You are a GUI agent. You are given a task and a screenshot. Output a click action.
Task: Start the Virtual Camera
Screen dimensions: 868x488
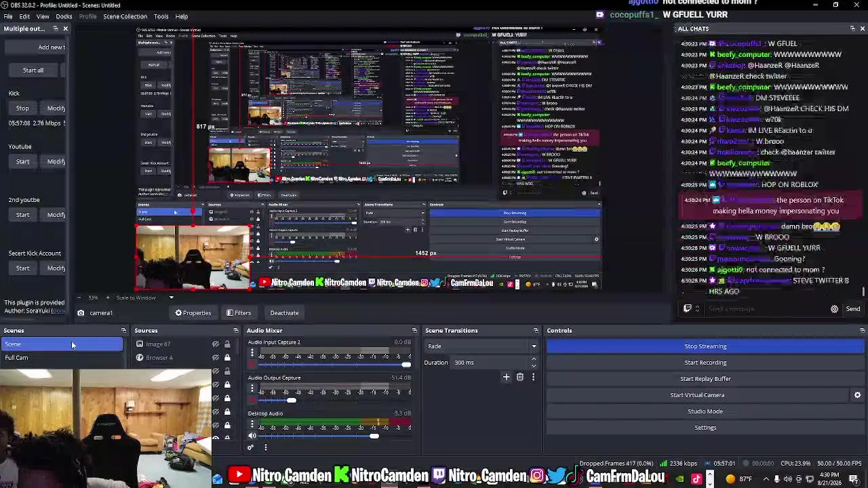coord(697,395)
